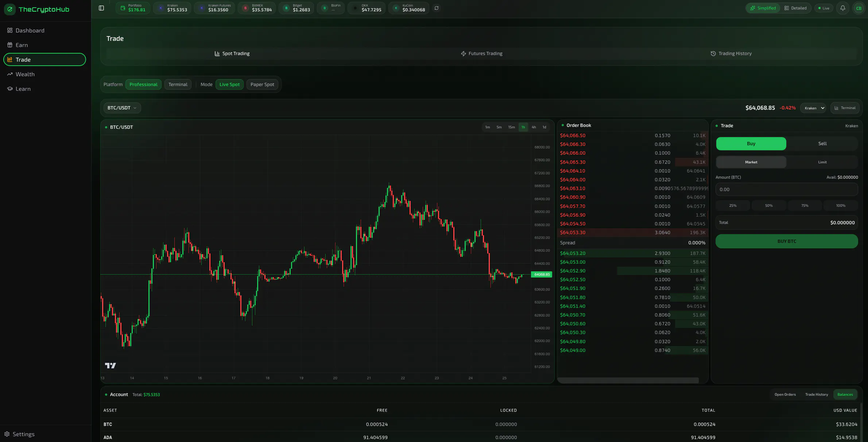The image size is (868, 442).
Task: Select the Market order type
Action: (x=751, y=162)
